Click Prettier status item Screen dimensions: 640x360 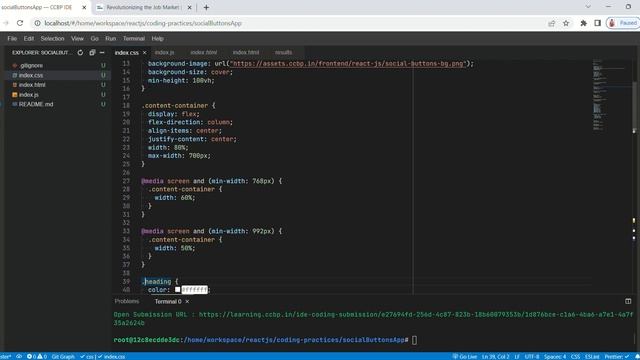click(617, 357)
